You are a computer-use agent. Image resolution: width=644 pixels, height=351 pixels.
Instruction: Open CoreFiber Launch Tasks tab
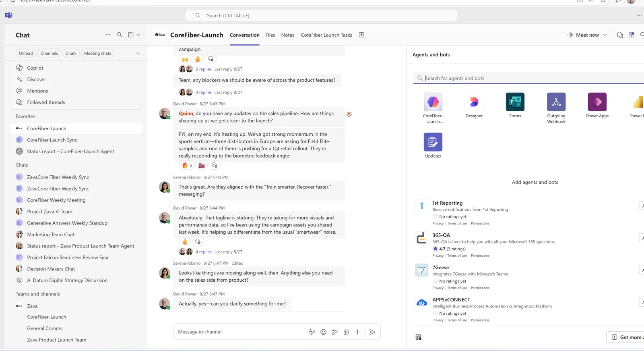[326, 35]
